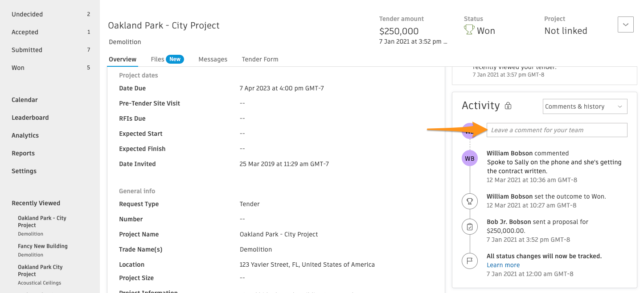Open the dropdown chevron at the top right
This screenshot has height=293, width=644.
(x=625, y=24)
